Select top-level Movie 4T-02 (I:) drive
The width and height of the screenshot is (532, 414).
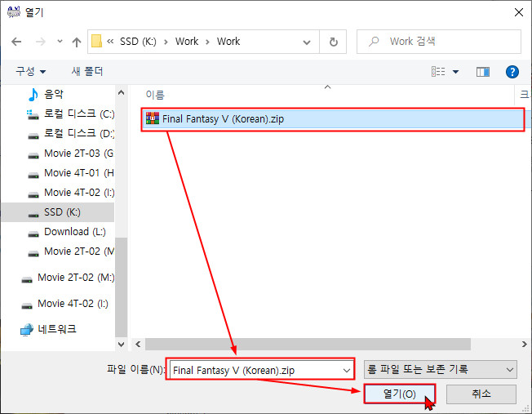pyautogui.click(x=73, y=303)
